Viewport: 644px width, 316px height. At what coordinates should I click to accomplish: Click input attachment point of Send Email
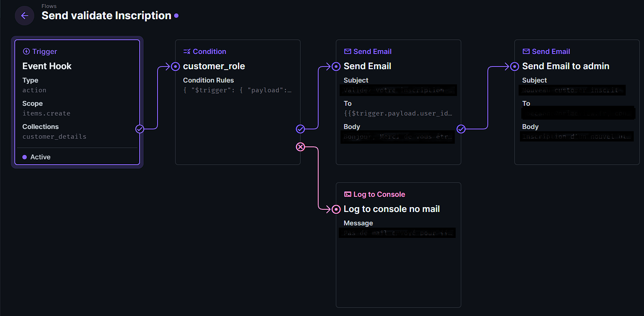click(336, 67)
